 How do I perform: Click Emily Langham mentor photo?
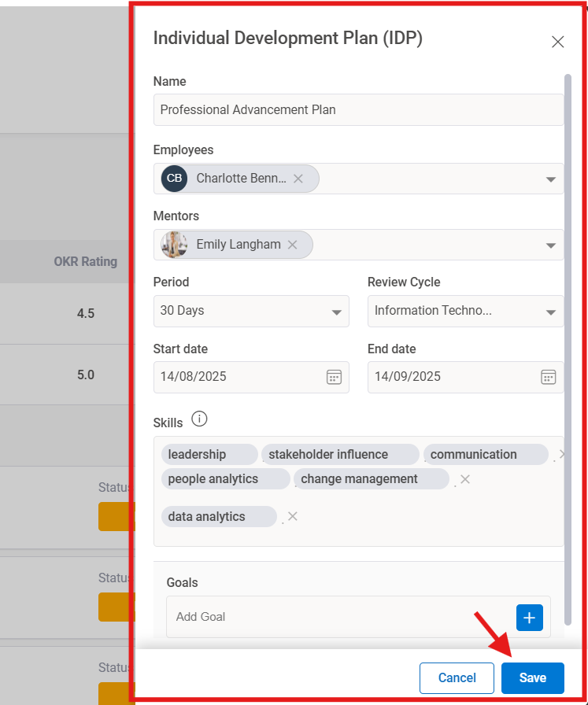[174, 245]
